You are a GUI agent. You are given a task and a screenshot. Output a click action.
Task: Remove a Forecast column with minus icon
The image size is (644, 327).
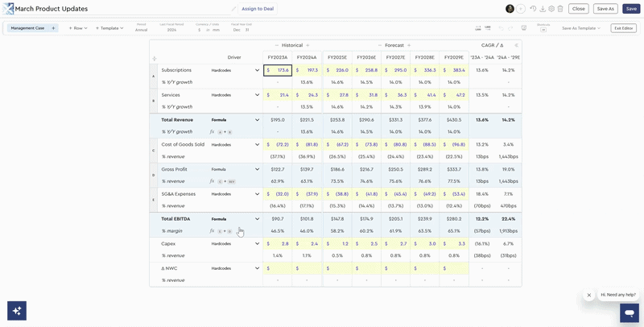[x=380, y=46]
